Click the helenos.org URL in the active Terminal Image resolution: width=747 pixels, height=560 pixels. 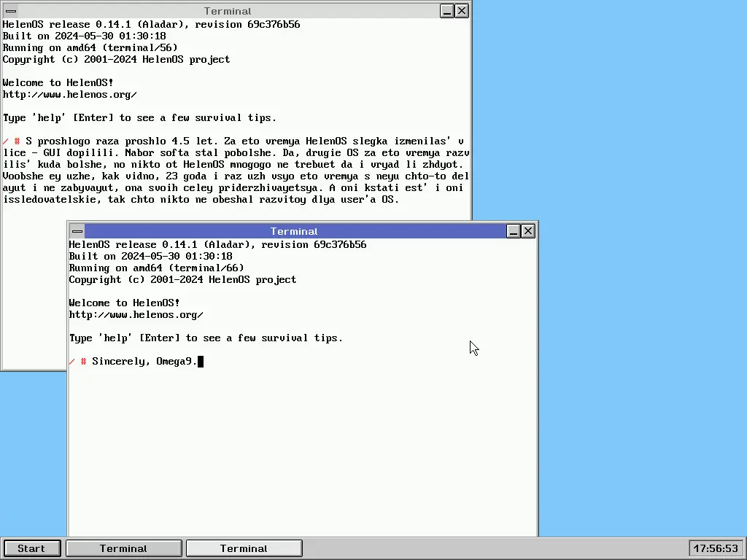tap(136, 315)
